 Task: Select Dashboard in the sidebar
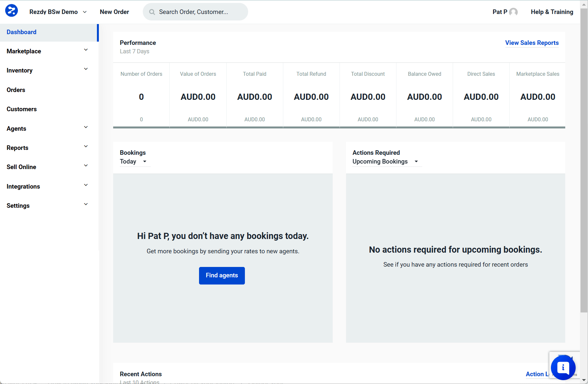[21, 32]
